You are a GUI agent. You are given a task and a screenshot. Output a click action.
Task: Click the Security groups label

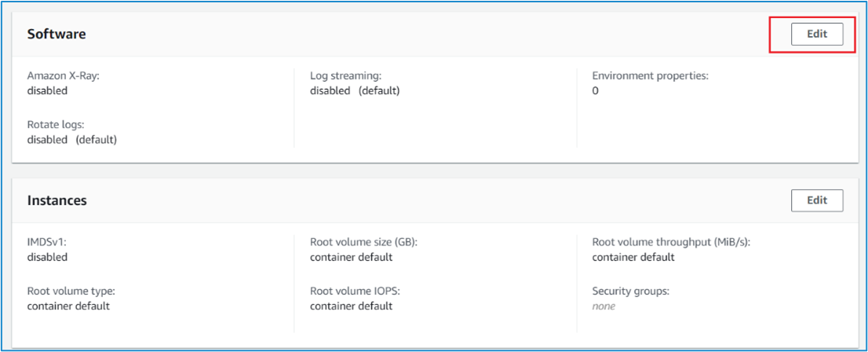[x=630, y=291]
